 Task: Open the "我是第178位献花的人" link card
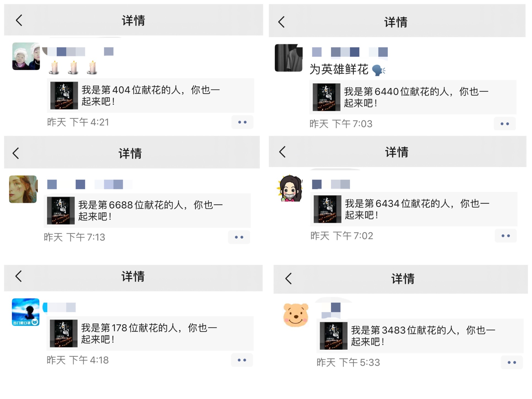[x=150, y=333]
